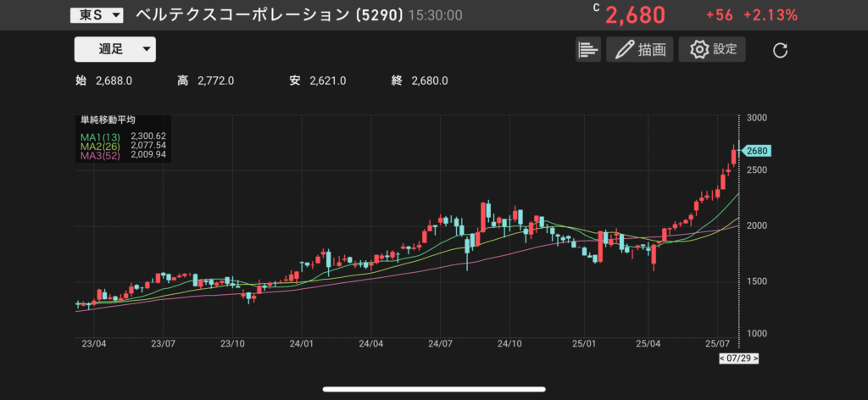This screenshot has width=868, height=400.
Task: Tap the home indicator bar
Action: 433,389
